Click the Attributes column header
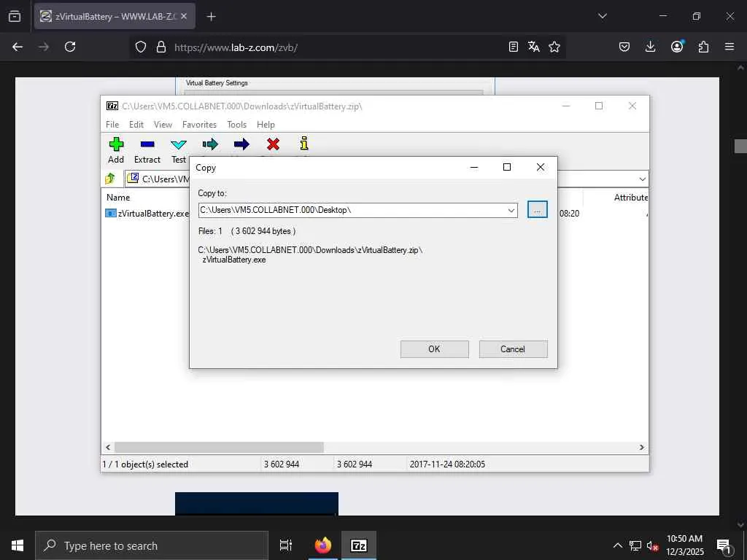Image resolution: width=747 pixels, height=560 pixels. (631, 197)
